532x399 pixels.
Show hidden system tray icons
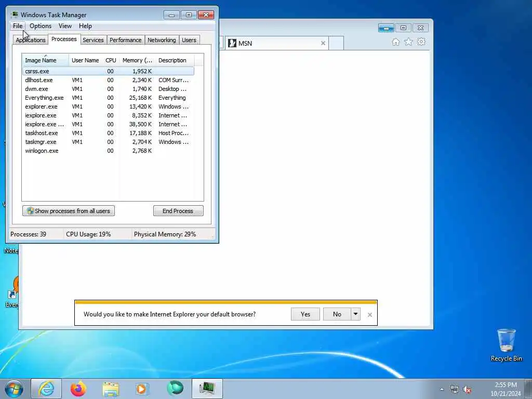click(442, 390)
